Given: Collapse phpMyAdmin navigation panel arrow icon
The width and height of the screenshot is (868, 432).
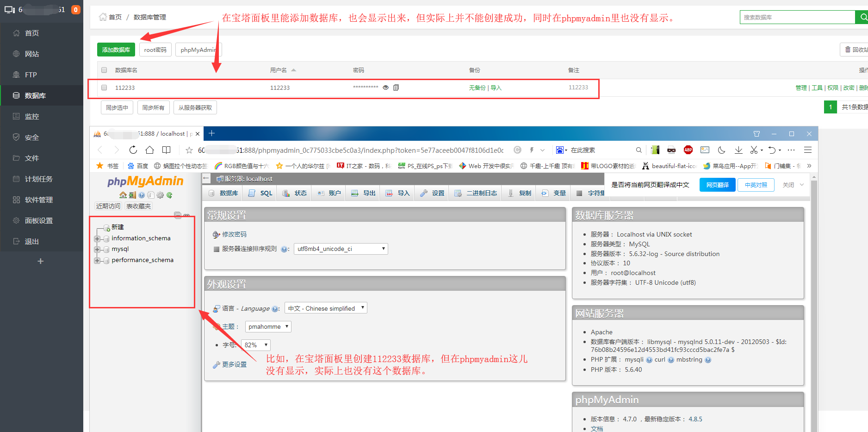Looking at the screenshot, I should tap(206, 178).
